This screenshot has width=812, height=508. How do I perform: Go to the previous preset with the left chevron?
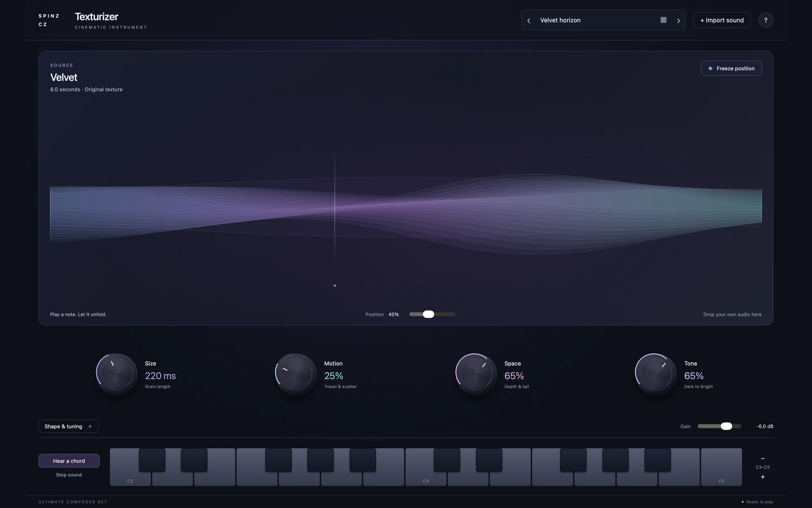[x=529, y=20]
